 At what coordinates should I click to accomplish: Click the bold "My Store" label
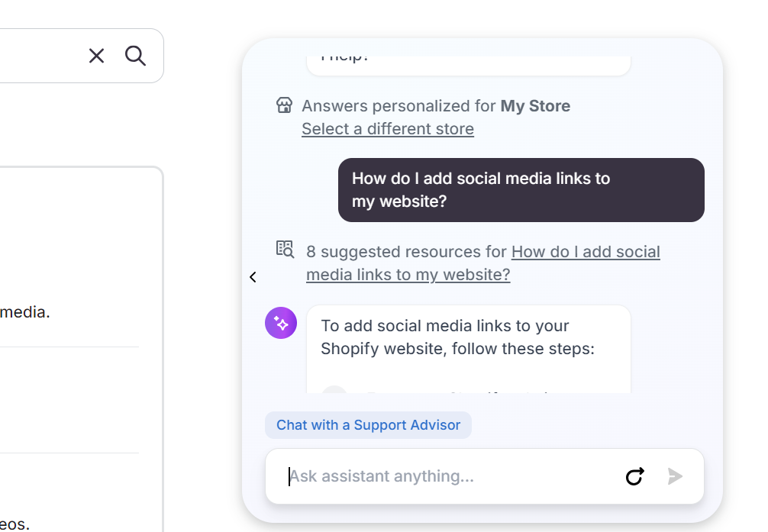point(534,105)
